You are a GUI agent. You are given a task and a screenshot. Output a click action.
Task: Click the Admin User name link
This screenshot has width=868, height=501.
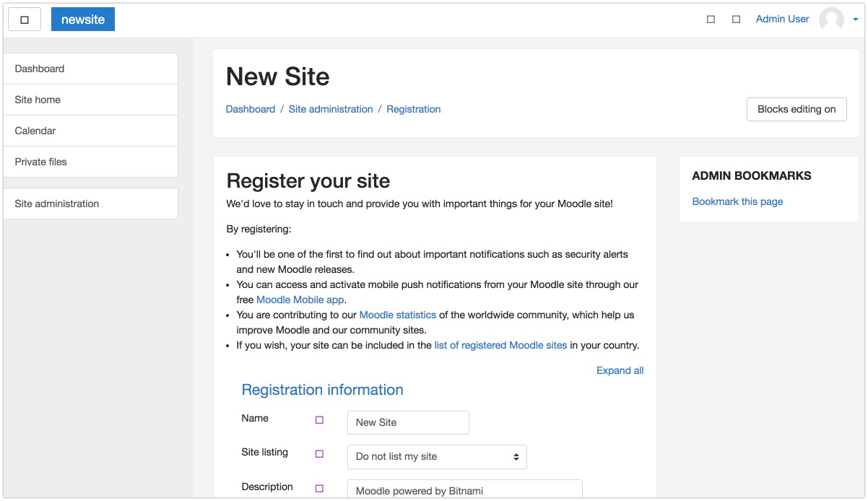tap(782, 19)
